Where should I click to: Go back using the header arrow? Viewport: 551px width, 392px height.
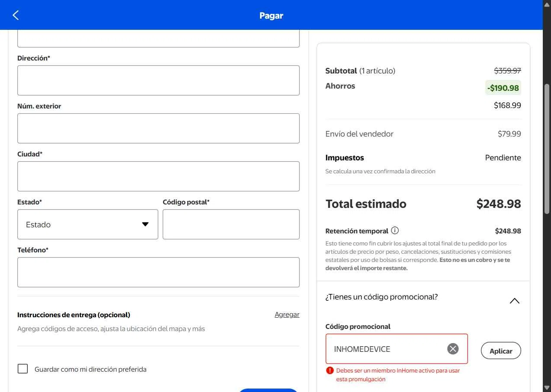16,16
